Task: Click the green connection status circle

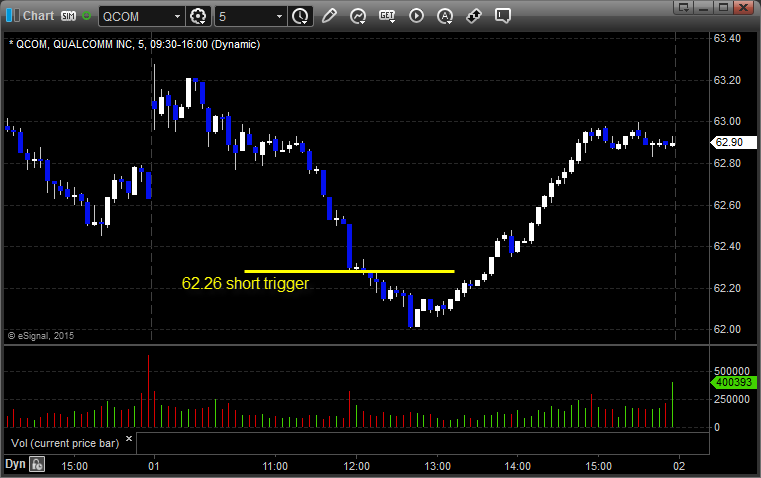Action: (86, 16)
